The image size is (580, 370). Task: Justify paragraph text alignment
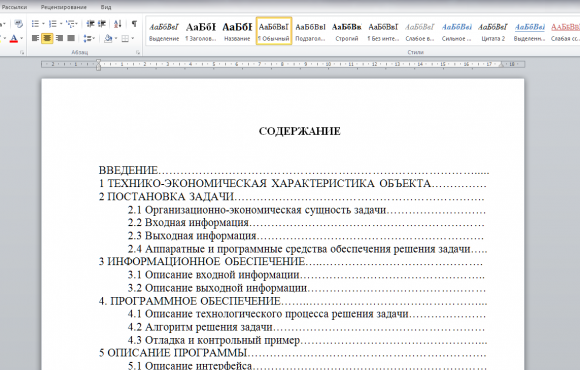pyautogui.click(x=71, y=38)
